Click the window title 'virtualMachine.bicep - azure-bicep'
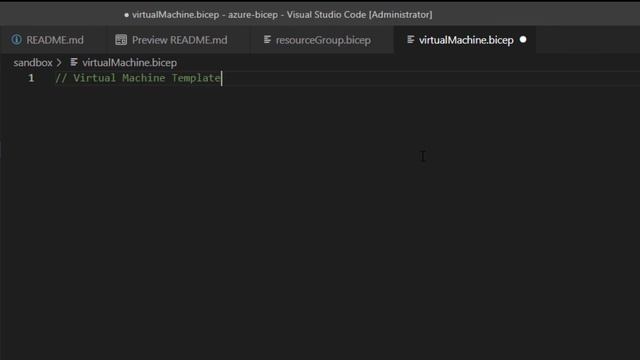This screenshot has height=360, width=640. coord(204,15)
